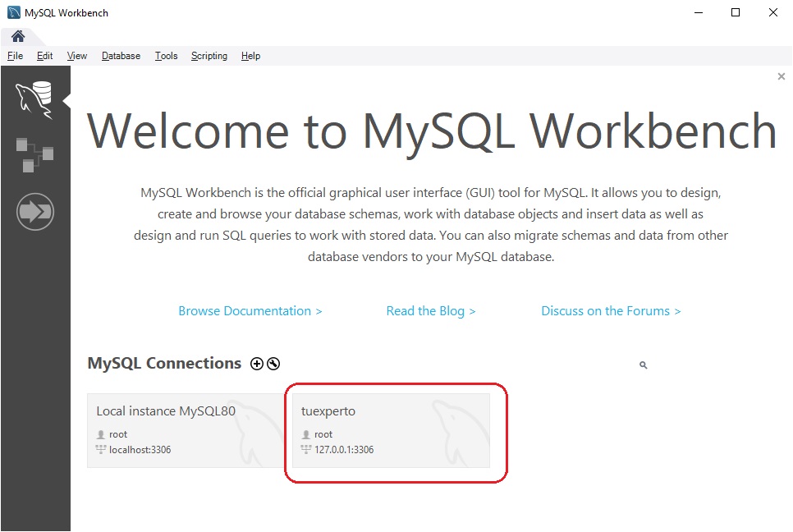Open the migration wizard sidebar icon

(x=34, y=213)
